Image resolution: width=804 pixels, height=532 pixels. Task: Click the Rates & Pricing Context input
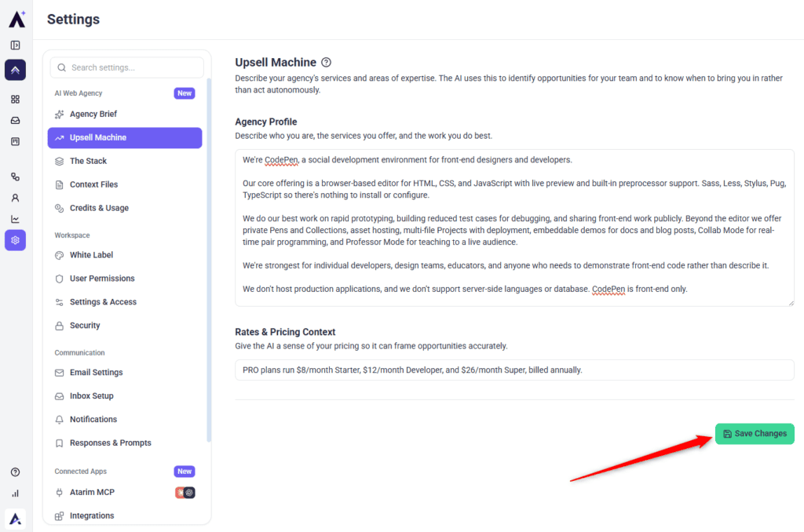pyautogui.click(x=514, y=370)
